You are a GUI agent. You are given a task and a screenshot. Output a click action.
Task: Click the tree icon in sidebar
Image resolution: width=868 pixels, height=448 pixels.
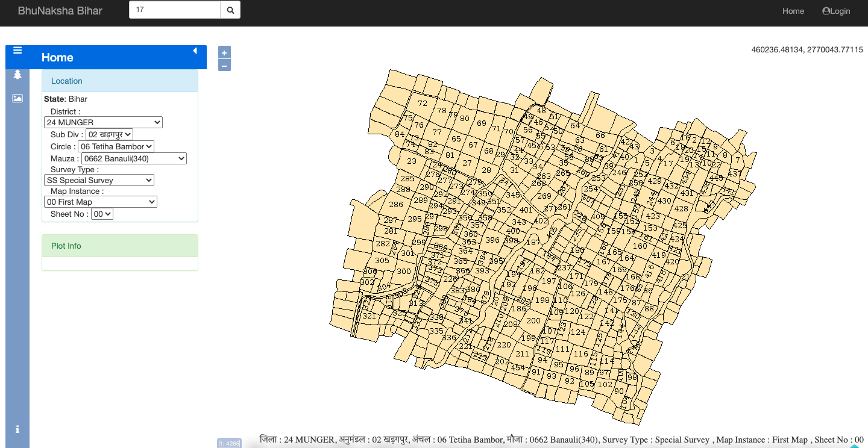(x=17, y=74)
